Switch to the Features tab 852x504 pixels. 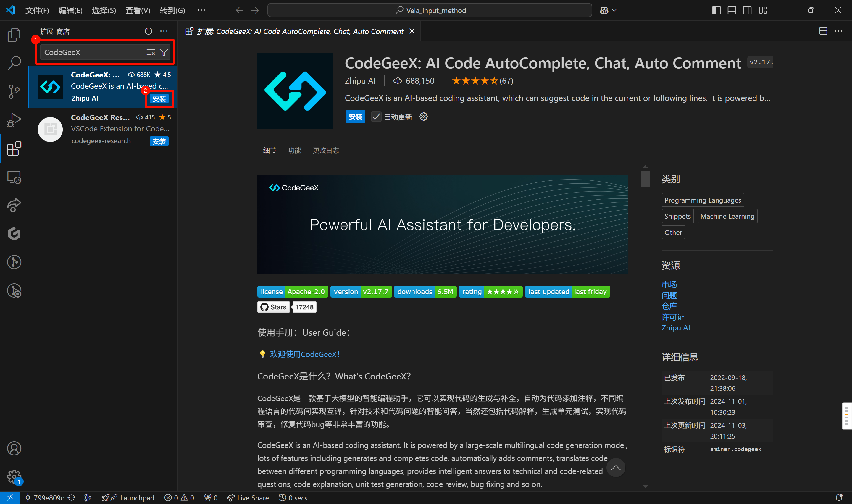[x=294, y=150]
